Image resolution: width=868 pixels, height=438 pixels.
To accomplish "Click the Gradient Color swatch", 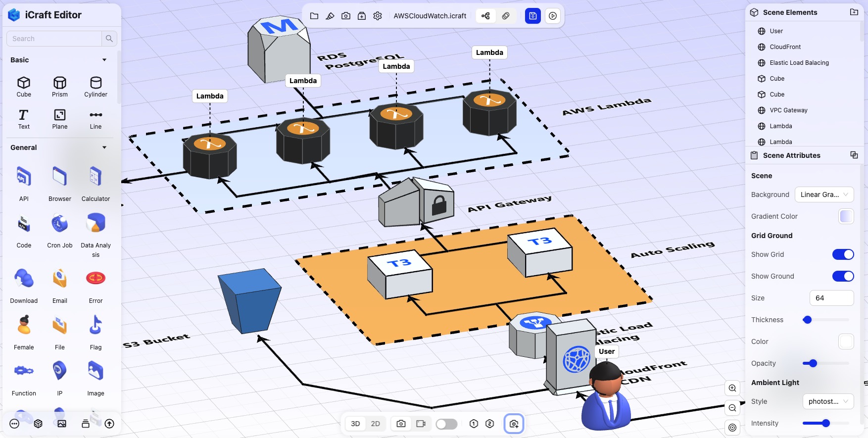I will pos(846,216).
